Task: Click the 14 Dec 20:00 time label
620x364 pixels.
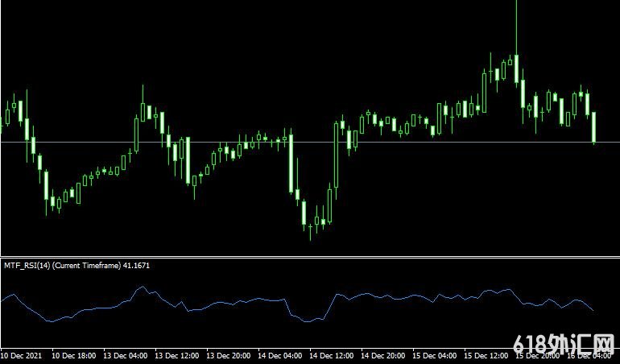Action: pos(382,355)
